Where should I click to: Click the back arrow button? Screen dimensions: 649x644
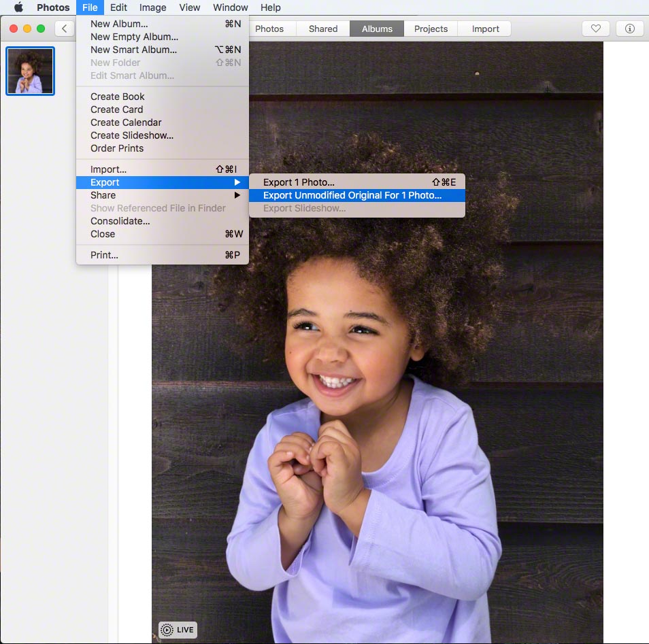click(x=64, y=29)
